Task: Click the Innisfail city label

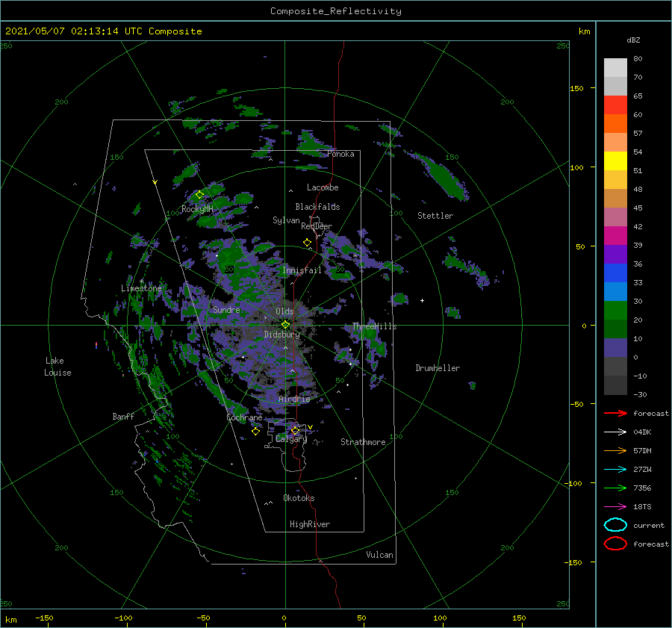Action: pyautogui.click(x=302, y=270)
